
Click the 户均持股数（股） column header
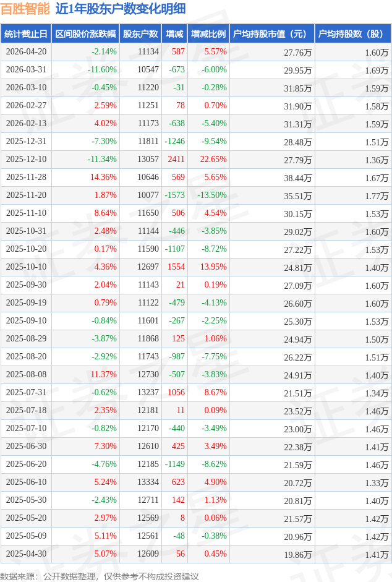(353, 34)
